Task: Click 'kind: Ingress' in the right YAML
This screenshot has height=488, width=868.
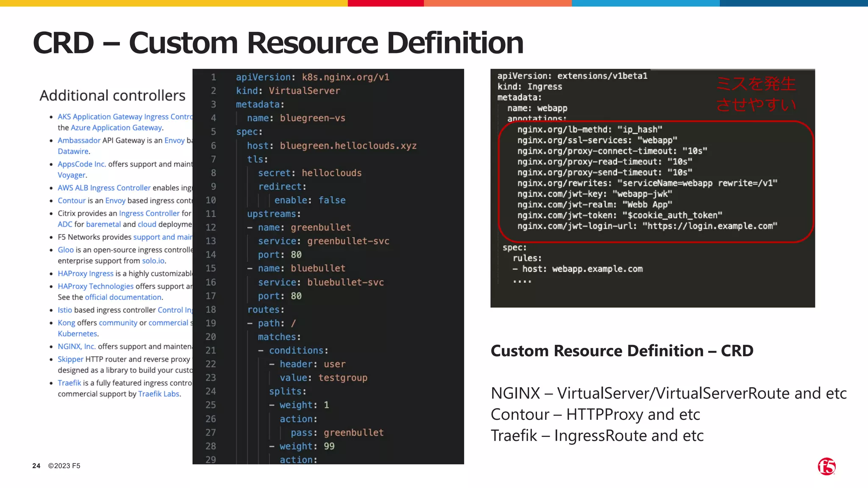Action: [530, 86]
